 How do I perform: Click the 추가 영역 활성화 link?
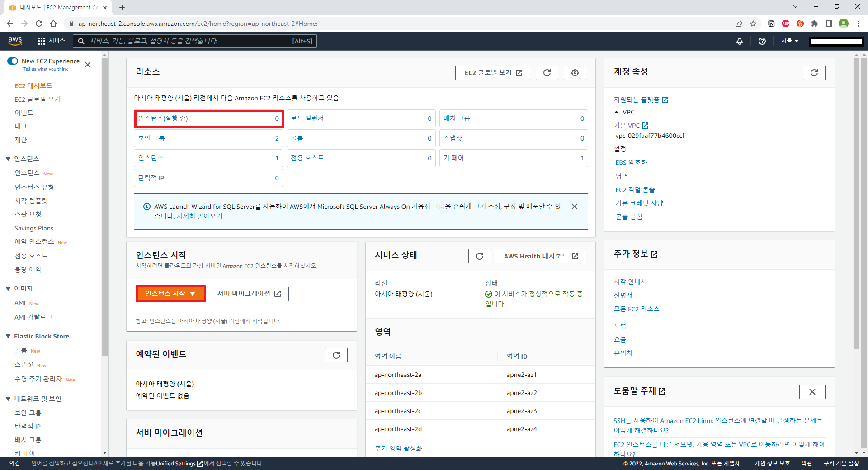[x=398, y=448]
